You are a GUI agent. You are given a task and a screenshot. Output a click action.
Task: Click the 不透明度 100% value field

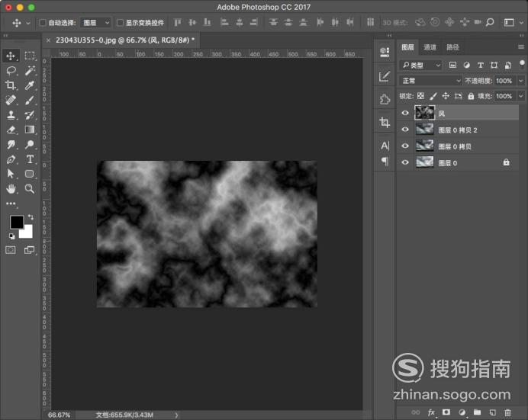tap(504, 81)
